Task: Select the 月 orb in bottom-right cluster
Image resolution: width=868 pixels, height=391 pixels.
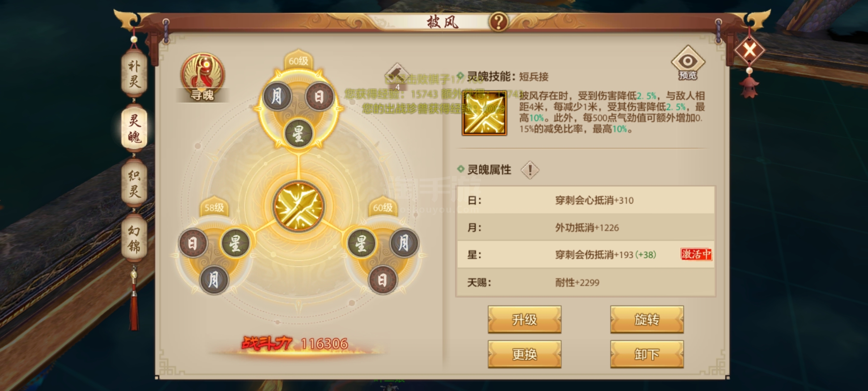Action: tap(404, 243)
